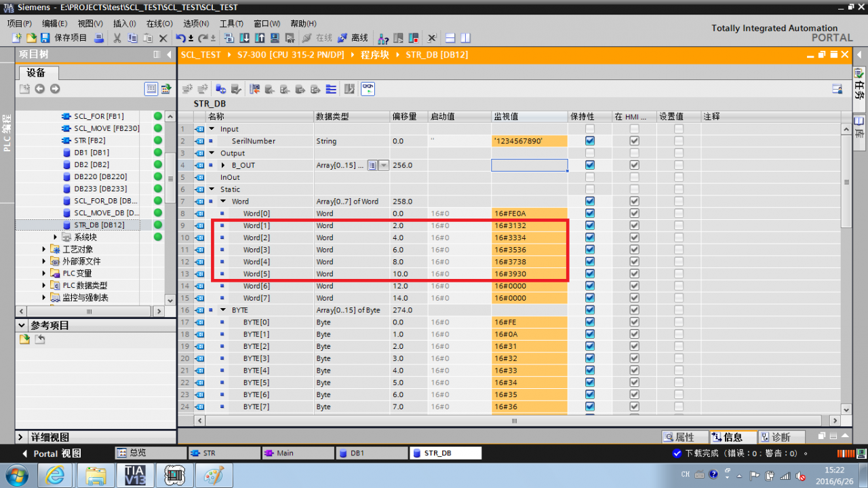The width and height of the screenshot is (868, 488).
Task: Toggle retain checkbox for SerilNumber
Action: tap(590, 141)
